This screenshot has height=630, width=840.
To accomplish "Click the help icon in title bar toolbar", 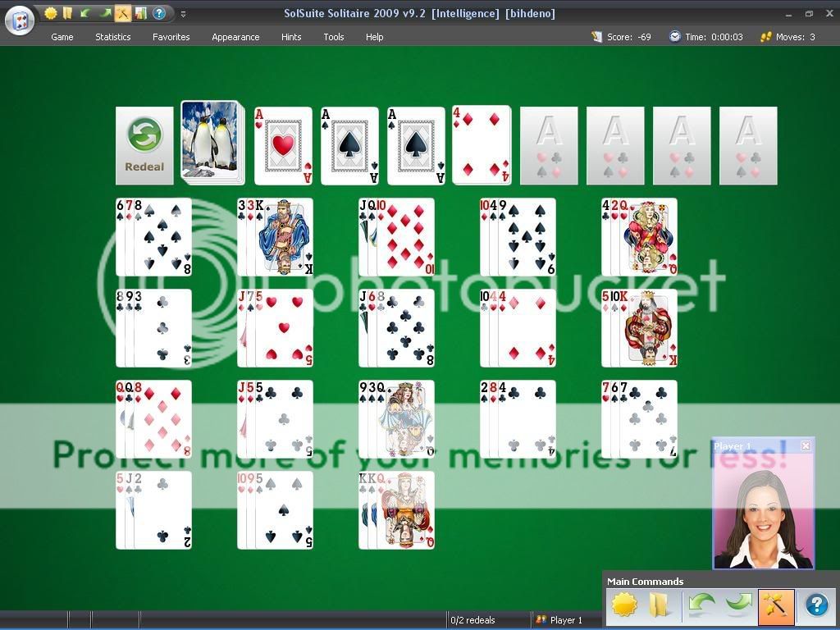I will pyautogui.click(x=159, y=13).
